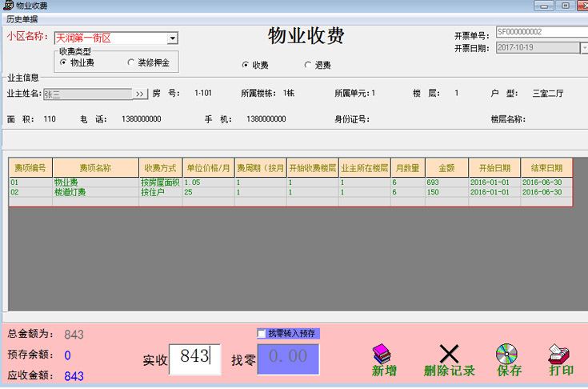The width and height of the screenshot is (588, 389).
Task: Click the 结束日期 column header
Action: click(x=546, y=167)
